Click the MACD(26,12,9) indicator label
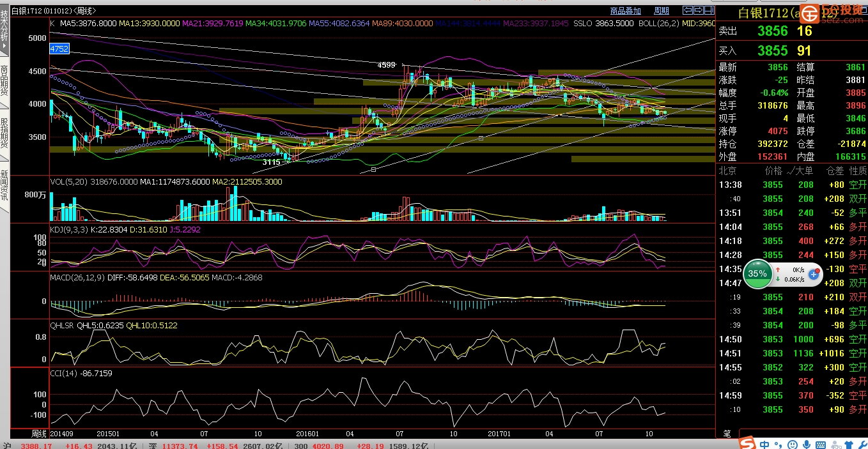Image resolution: width=868 pixels, height=449 pixels. (79, 278)
